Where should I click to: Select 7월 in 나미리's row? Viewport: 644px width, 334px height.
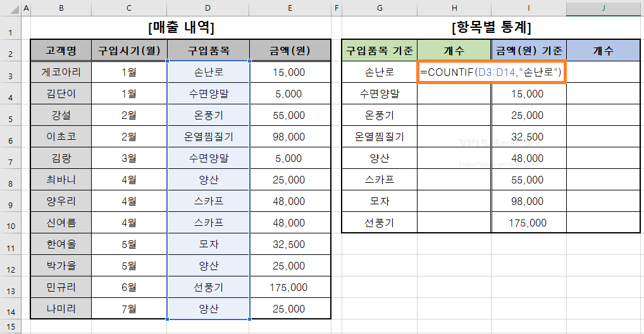tap(129, 309)
